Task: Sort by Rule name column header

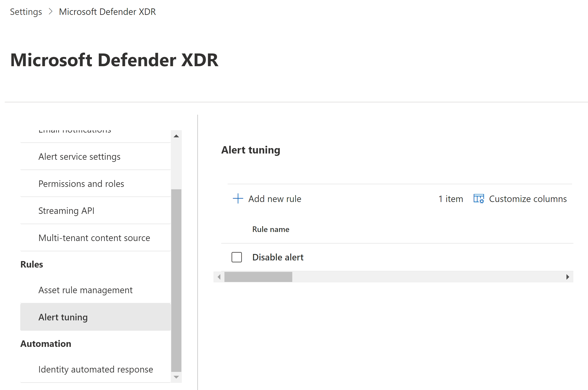Action: [271, 229]
